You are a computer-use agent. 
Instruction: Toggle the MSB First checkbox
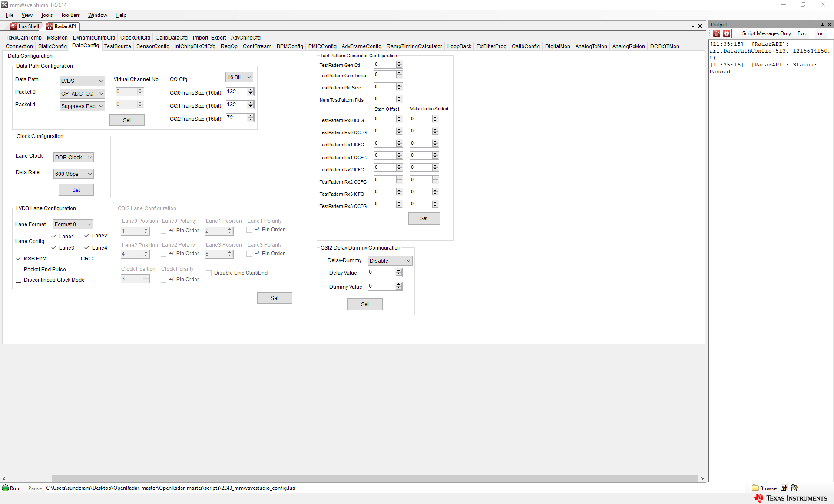(x=19, y=259)
